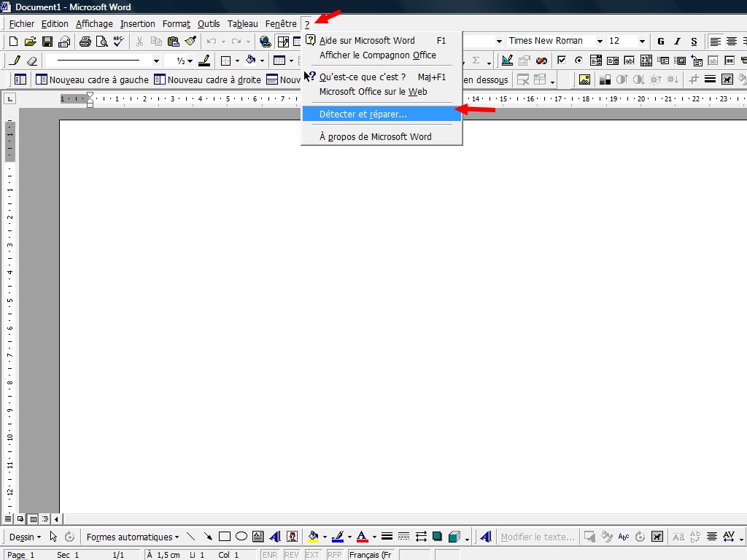Insert option button radio control
The width and height of the screenshot is (747, 560).
pyautogui.click(x=578, y=61)
